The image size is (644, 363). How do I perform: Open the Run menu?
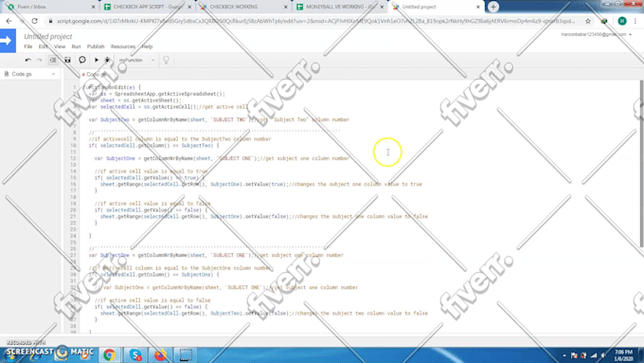click(x=76, y=46)
